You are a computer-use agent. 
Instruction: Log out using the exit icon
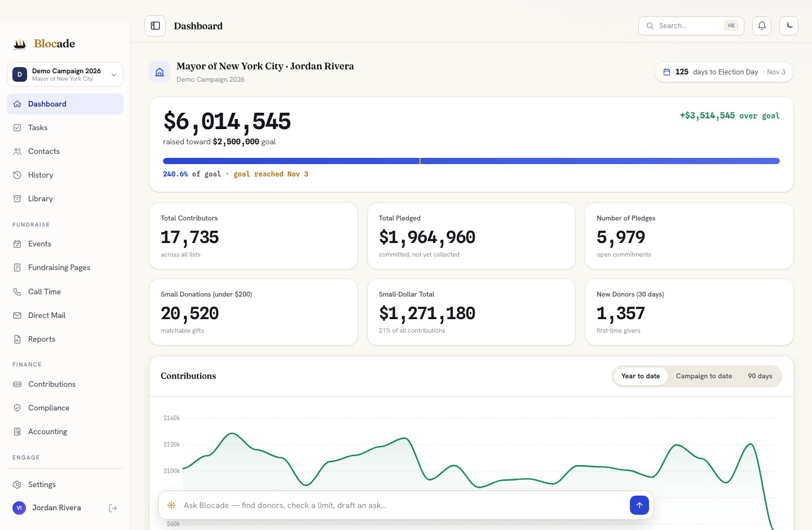[x=113, y=508]
